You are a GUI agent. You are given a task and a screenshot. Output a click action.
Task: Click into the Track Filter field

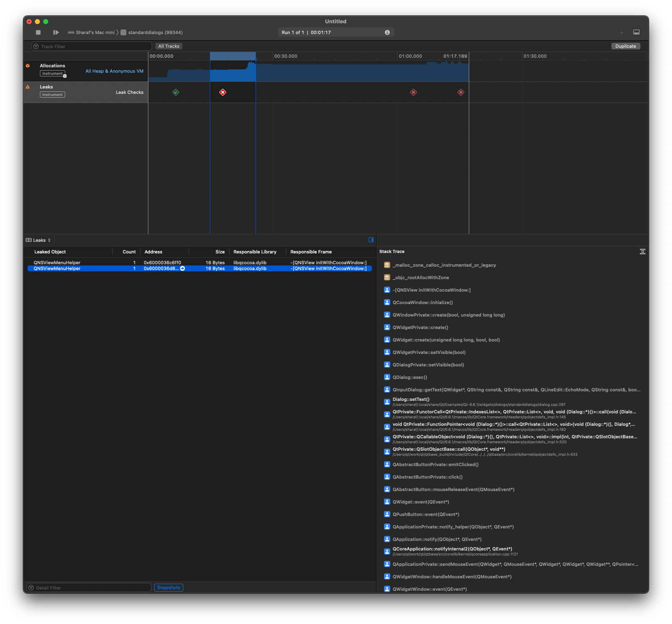click(92, 46)
